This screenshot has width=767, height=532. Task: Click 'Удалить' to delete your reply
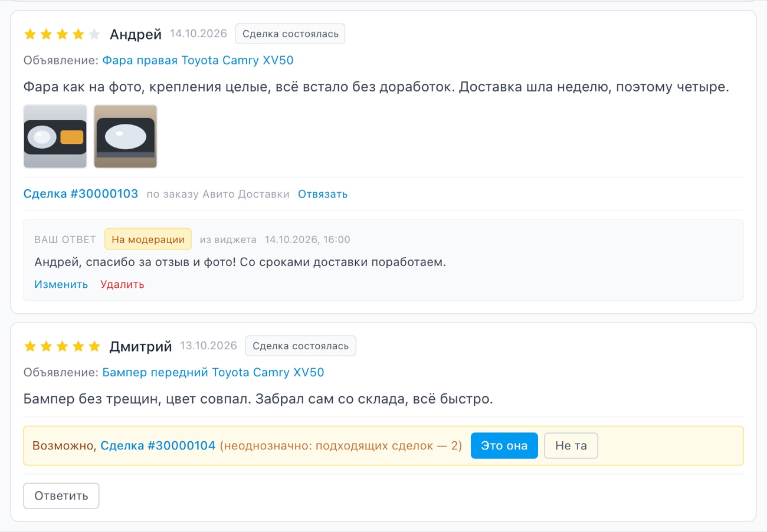[122, 284]
